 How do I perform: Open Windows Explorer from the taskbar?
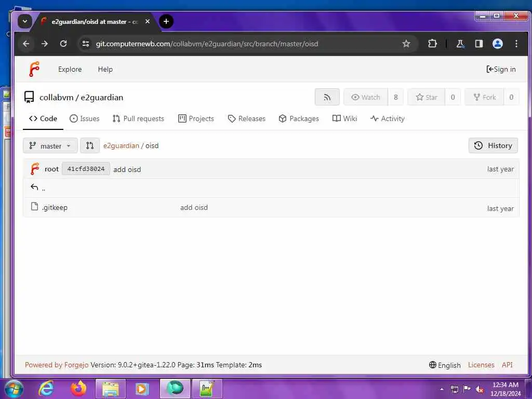point(111,389)
